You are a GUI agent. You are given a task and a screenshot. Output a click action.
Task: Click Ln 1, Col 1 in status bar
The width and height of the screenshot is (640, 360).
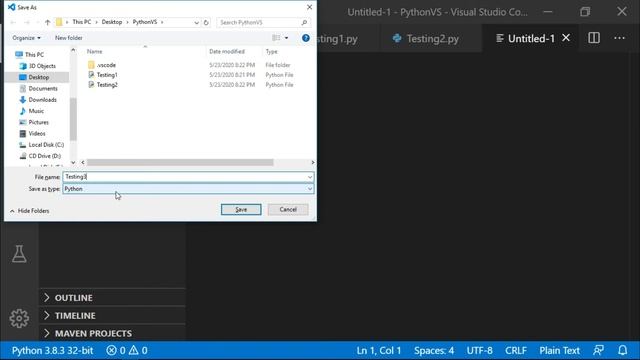[379, 350]
